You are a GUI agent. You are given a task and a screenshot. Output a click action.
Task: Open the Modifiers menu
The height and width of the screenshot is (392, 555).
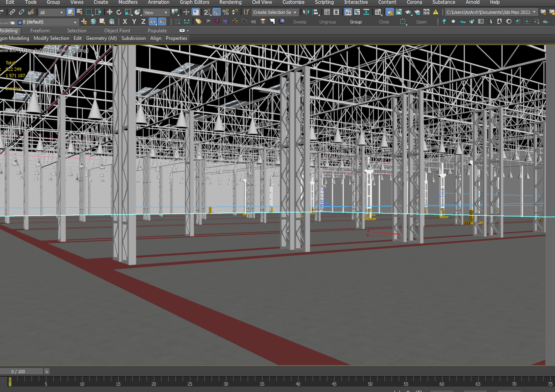click(128, 2)
